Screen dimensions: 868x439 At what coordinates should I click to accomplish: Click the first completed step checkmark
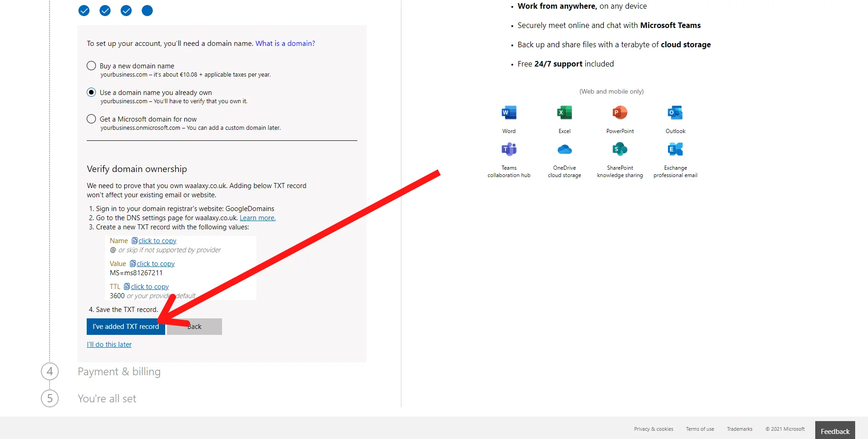point(84,11)
